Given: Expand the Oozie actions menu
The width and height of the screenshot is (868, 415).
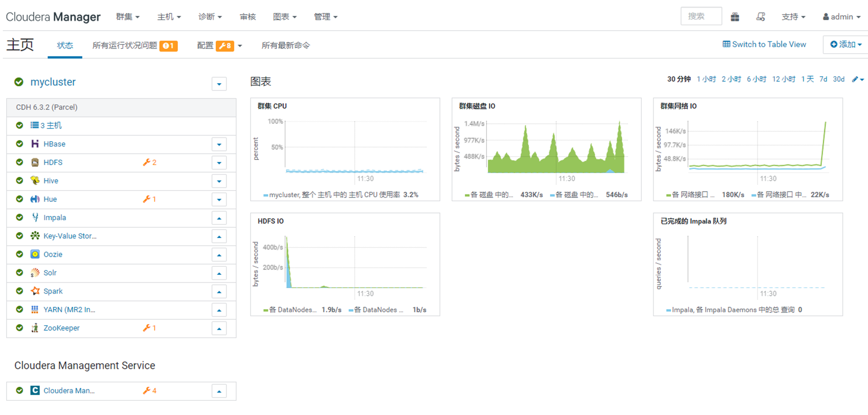Looking at the screenshot, I should click(x=219, y=255).
